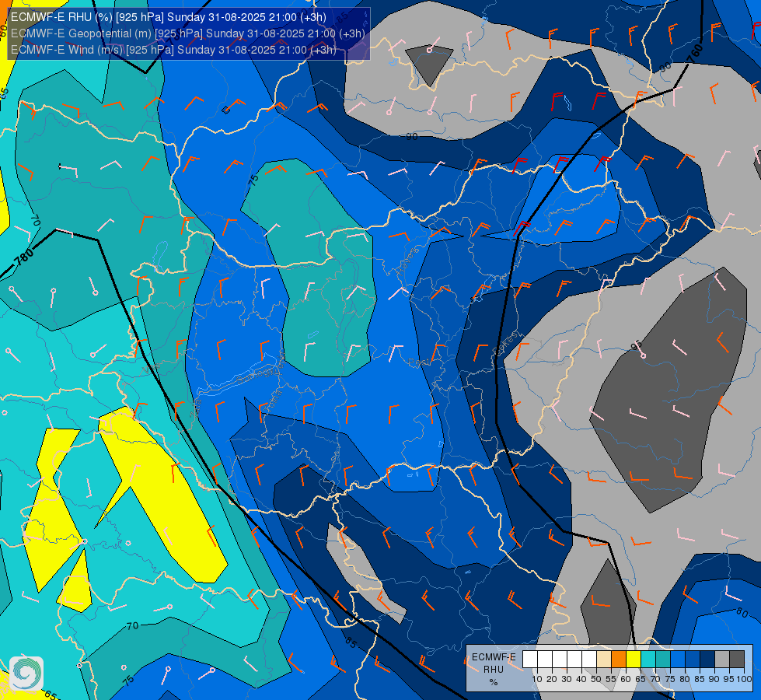This screenshot has height=700, width=761.
Task: Click the teal 70-75 legend swatch
Action: (663, 660)
